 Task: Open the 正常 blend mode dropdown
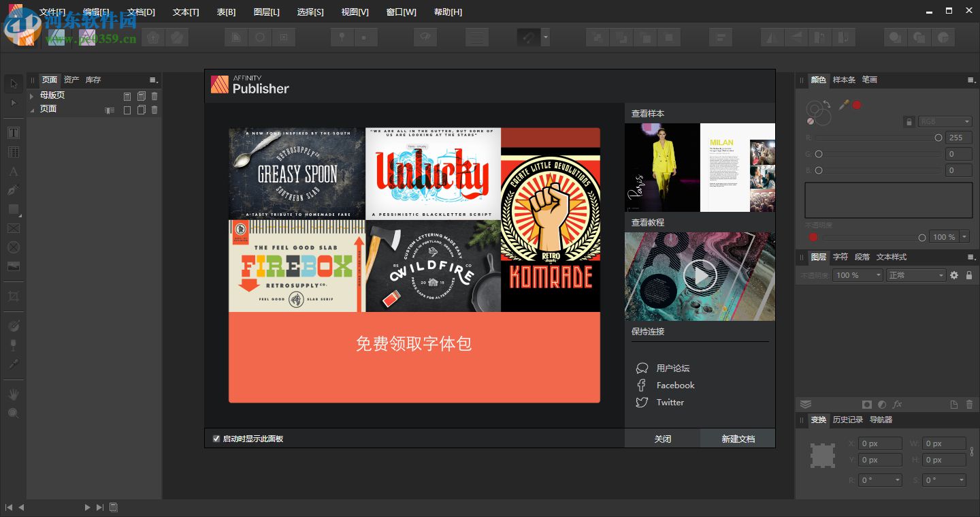(915, 275)
